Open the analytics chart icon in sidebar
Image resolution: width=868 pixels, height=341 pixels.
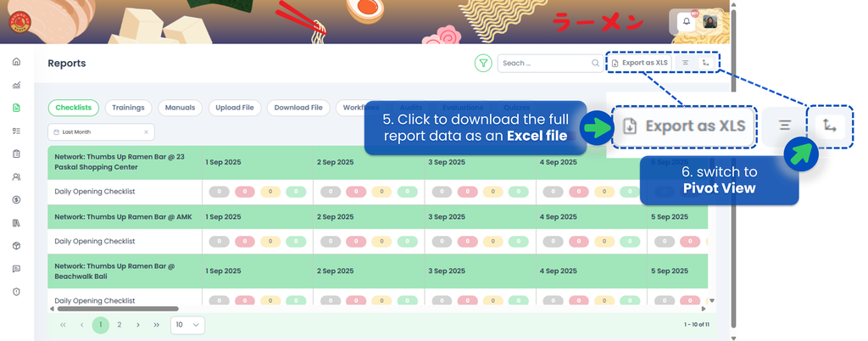pos(16,85)
